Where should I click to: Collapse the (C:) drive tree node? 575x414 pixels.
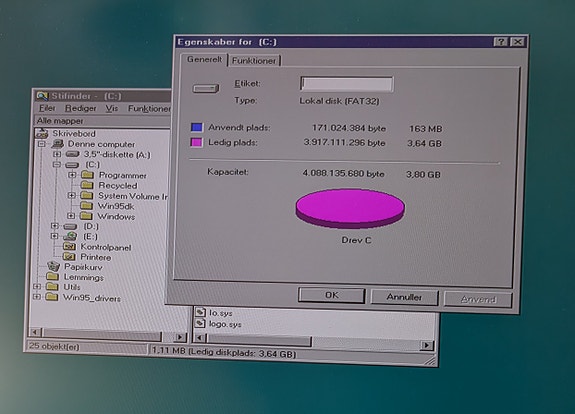tap(56, 165)
